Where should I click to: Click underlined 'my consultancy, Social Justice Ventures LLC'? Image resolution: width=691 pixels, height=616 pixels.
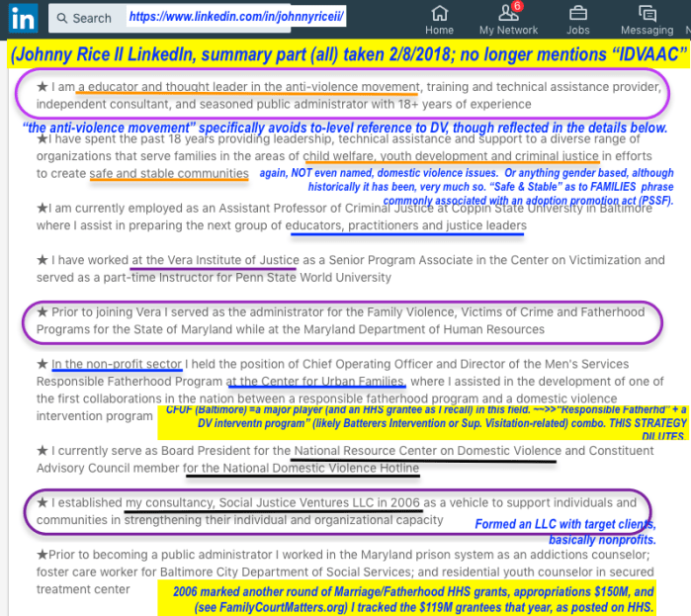coord(264,503)
